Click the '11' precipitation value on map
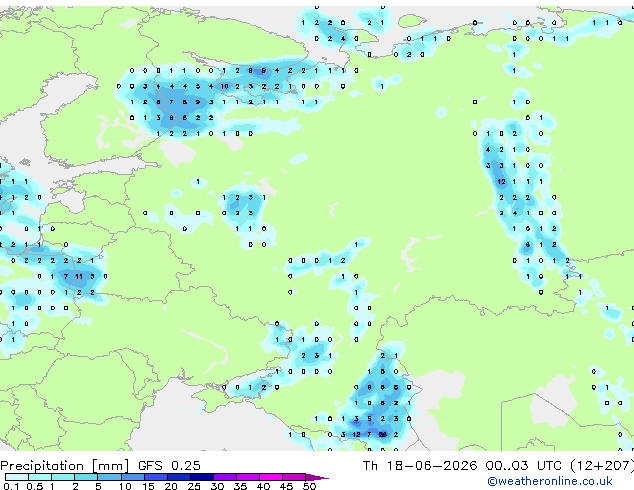Viewport: 634px width, 490px height. pos(79,277)
